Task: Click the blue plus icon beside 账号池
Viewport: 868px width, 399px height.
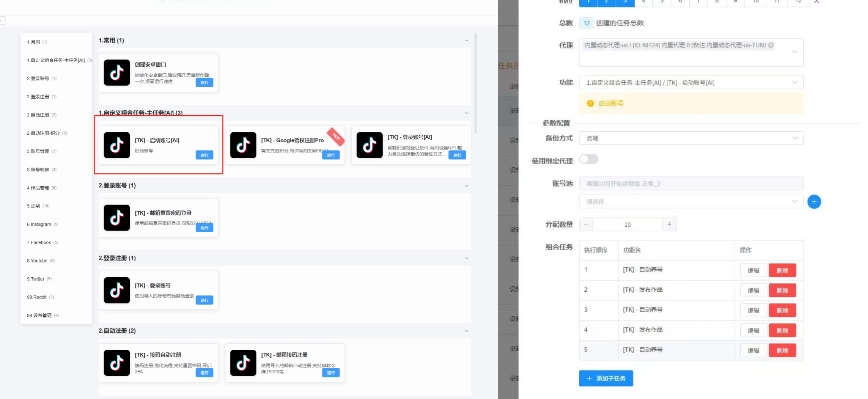Action: [814, 202]
